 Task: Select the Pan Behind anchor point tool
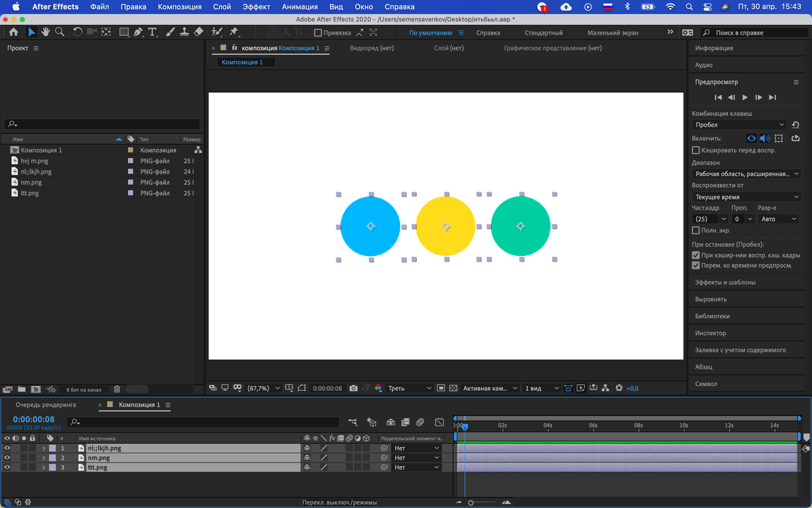tap(106, 32)
